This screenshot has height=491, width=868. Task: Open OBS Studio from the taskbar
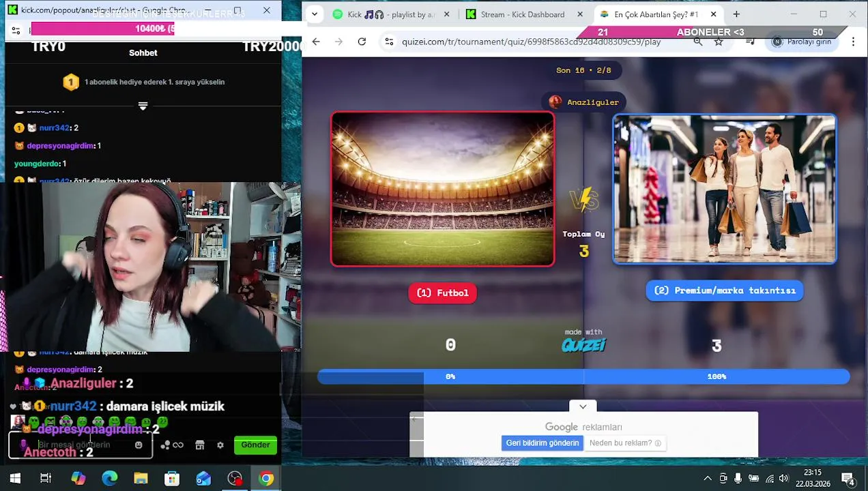pos(235,479)
